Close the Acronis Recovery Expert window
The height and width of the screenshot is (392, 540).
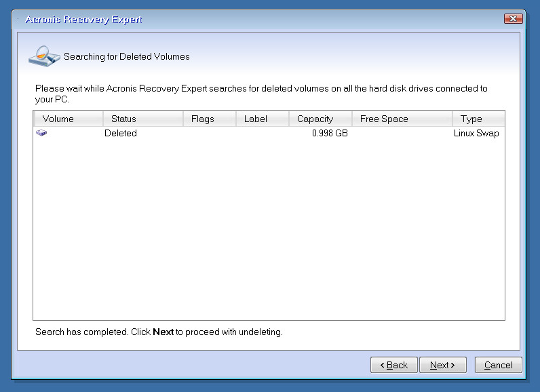(x=514, y=19)
